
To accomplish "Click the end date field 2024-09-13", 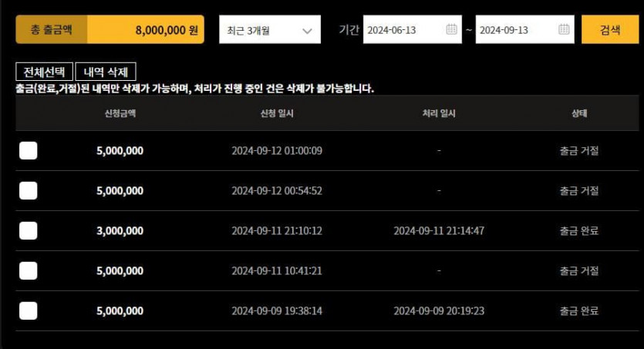I will (x=525, y=29).
